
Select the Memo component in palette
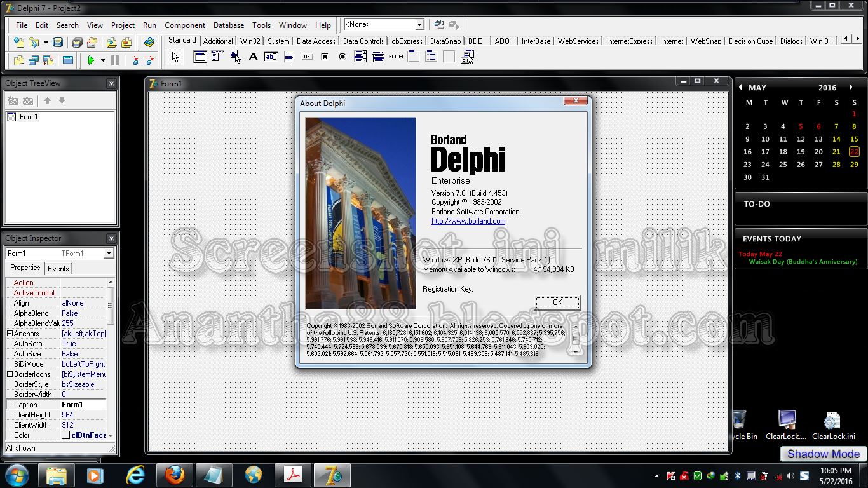pos(288,57)
